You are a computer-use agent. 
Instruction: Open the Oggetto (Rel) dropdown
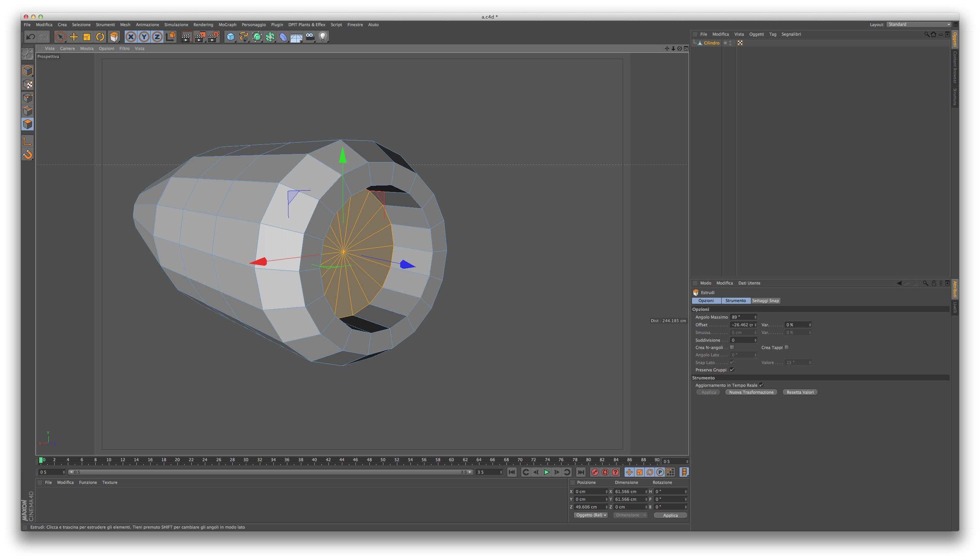591,515
